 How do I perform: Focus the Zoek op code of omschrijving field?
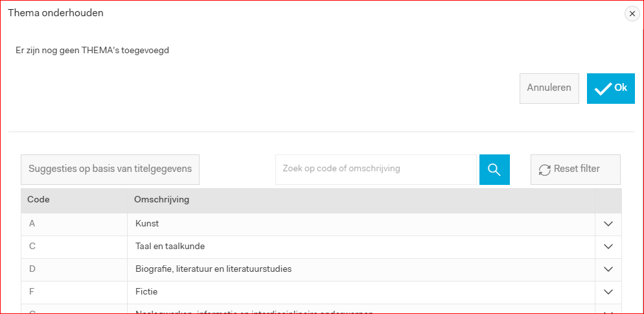click(376, 169)
